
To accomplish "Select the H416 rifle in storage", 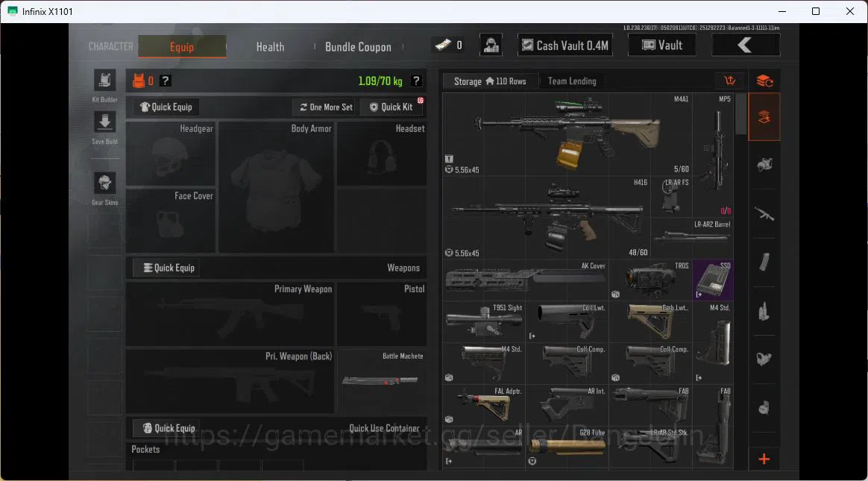I will [x=547, y=218].
